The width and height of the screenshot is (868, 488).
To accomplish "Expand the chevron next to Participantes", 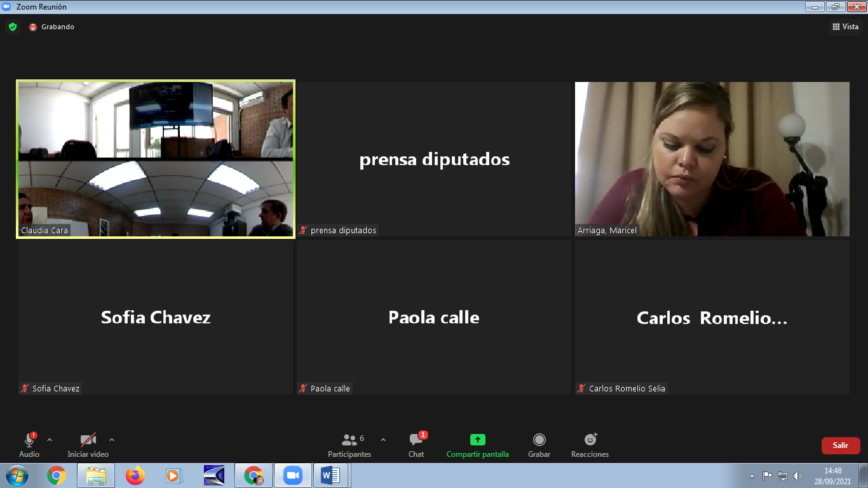I will coord(383,440).
